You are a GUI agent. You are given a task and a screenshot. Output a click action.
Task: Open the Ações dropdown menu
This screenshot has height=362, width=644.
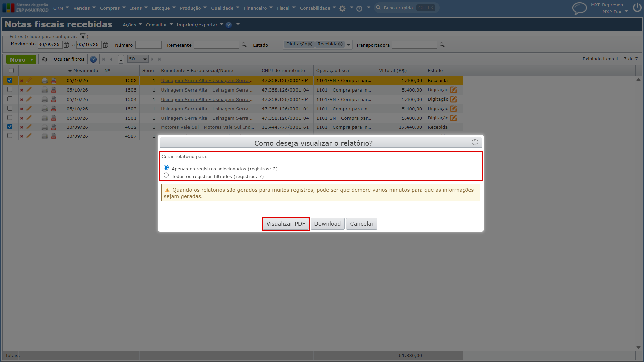click(x=132, y=25)
